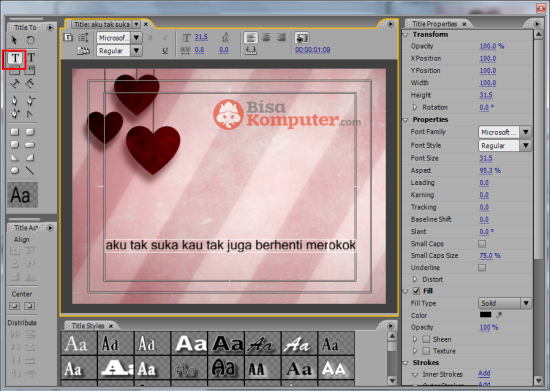Open Regular font style dropdown in toolbar
Image resolution: width=550 pixels, height=391 pixels.
(136, 51)
